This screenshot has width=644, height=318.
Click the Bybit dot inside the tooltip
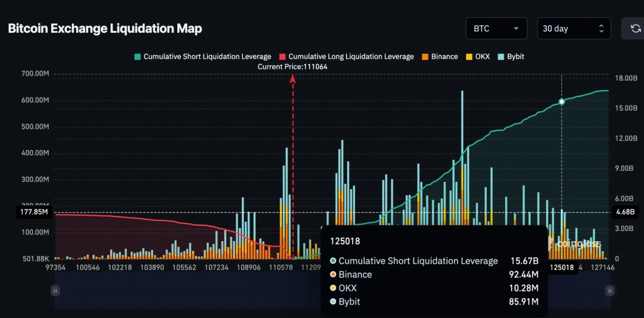coord(333,302)
